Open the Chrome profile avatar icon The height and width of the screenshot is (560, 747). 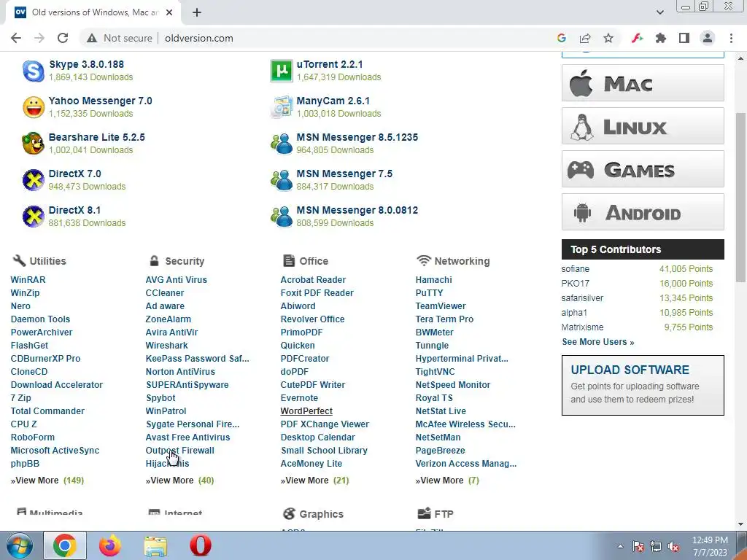coord(708,38)
